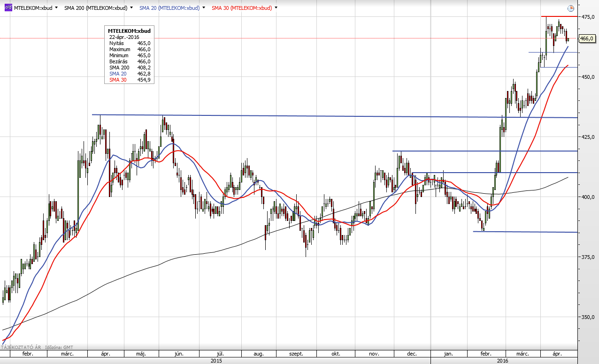Click the febr. 2015 month label
599x364 pixels.
click(x=27, y=354)
